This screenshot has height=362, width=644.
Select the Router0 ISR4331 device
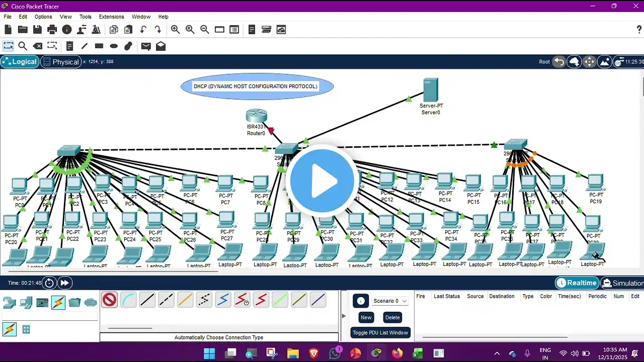[256, 116]
